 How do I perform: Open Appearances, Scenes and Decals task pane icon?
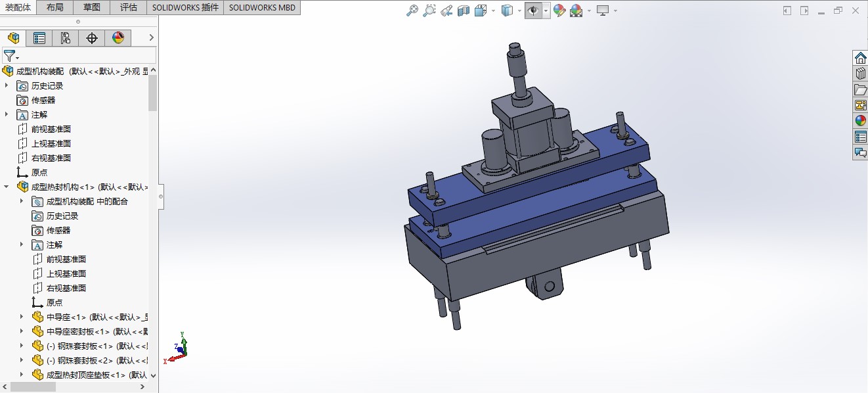coord(860,121)
